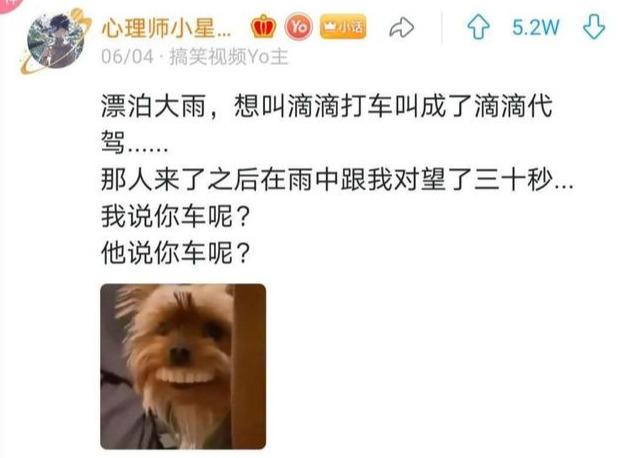Click the red crown badge icon
The width and height of the screenshot is (637, 458).
coord(263,27)
